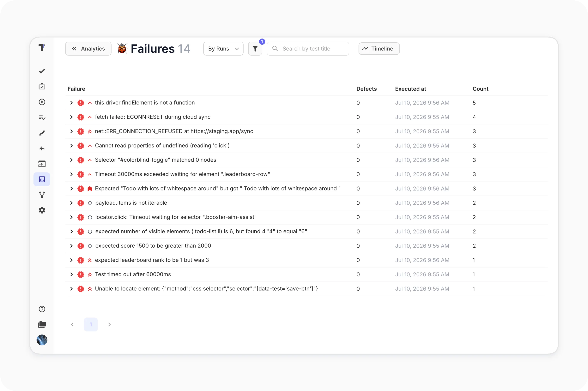Open the pulse activity sidebar icon
588x391 pixels.
pyautogui.click(x=42, y=148)
